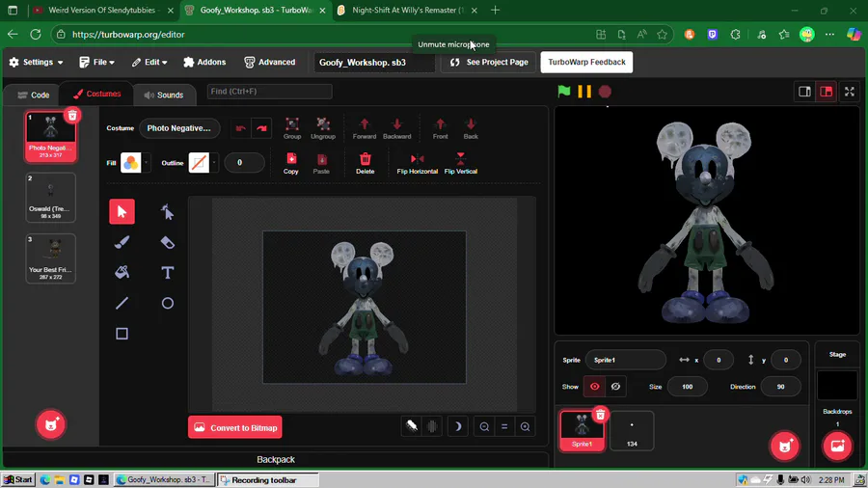Select the arrow Select tool
868x488 pixels.
point(122,212)
